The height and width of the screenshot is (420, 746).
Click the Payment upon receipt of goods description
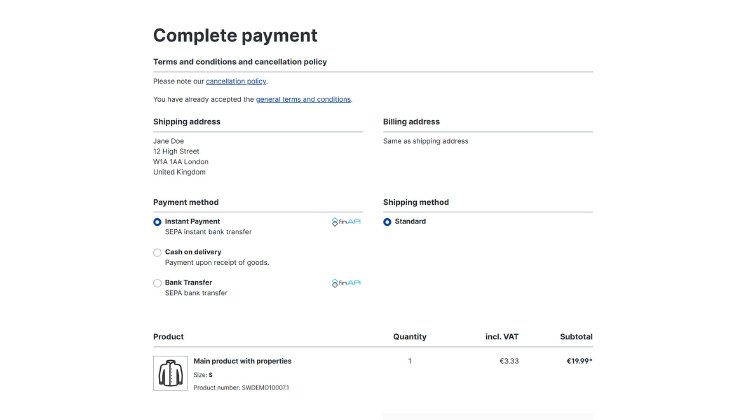point(217,263)
